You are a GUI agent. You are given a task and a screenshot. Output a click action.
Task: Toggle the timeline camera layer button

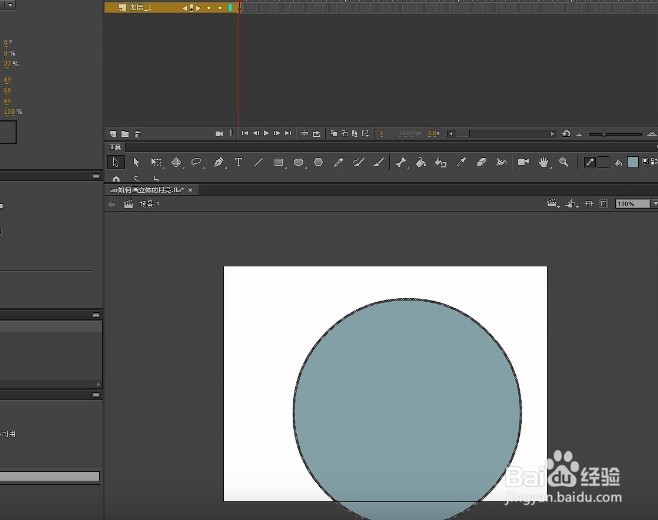tap(219, 133)
